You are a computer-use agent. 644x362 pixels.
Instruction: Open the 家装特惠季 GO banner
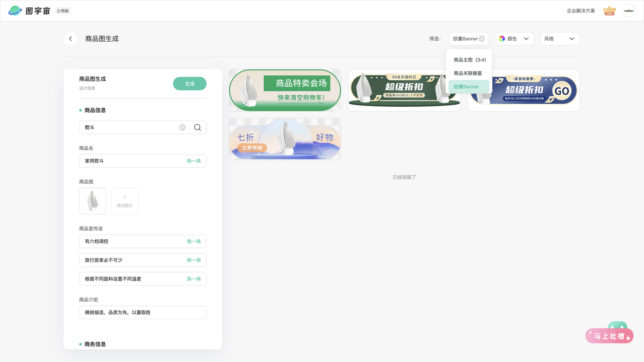(x=524, y=90)
